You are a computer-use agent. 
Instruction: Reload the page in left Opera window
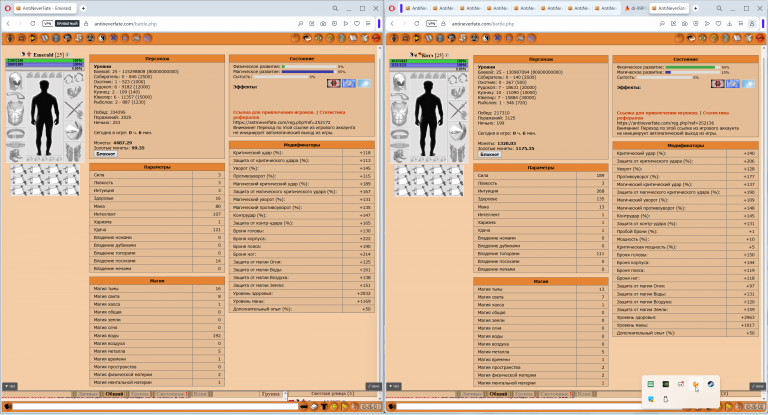(33, 24)
